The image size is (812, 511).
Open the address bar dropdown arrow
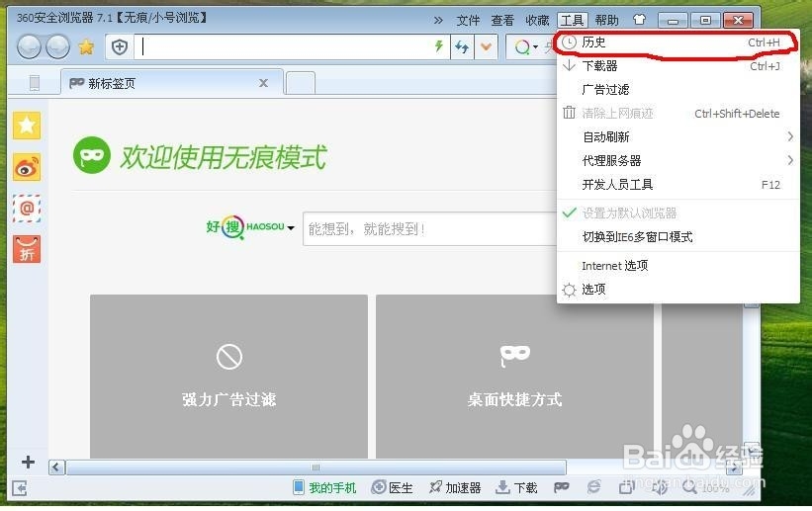[486, 47]
